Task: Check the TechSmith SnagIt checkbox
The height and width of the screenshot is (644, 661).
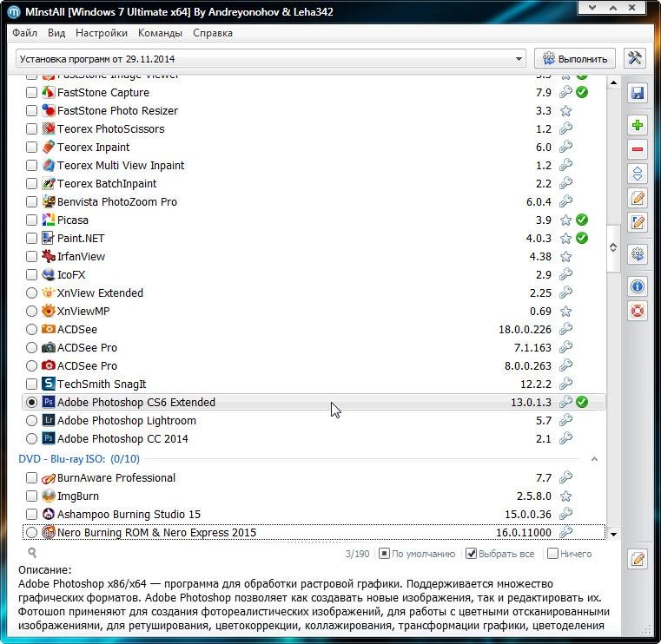Action: pos(31,384)
